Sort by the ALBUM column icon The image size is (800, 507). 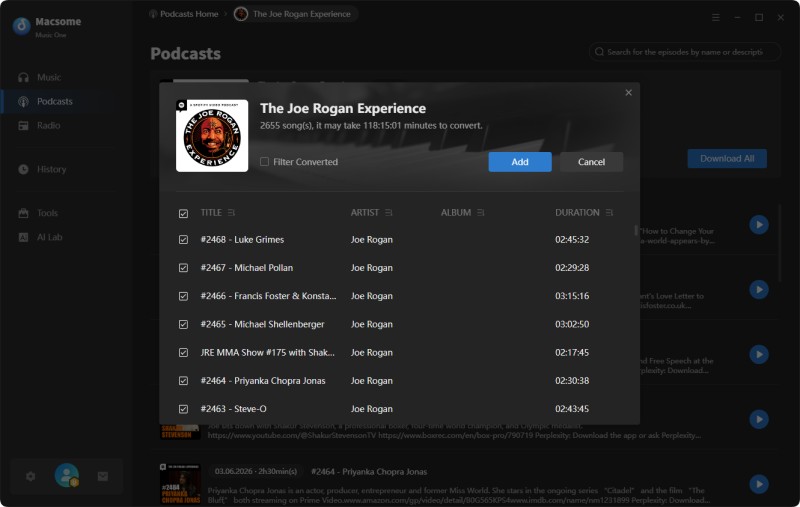click(481, 213)
